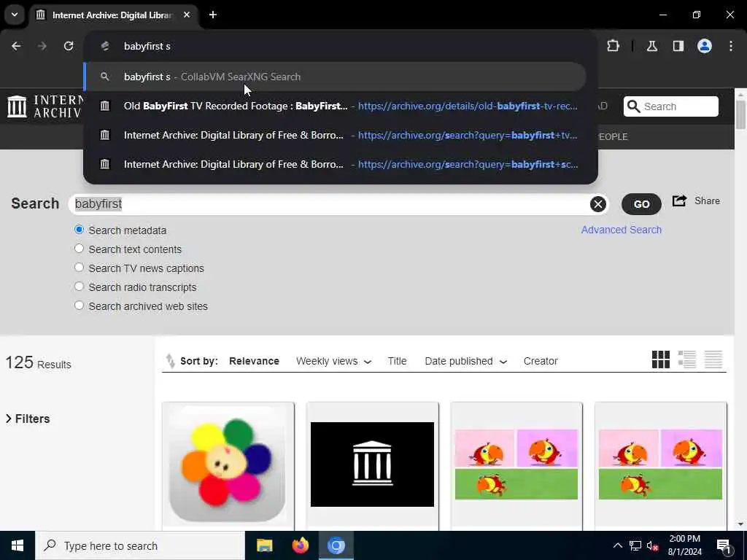Select Search archived web sites option
Viewport: 747px width, 560px height.
pos(79,306)
